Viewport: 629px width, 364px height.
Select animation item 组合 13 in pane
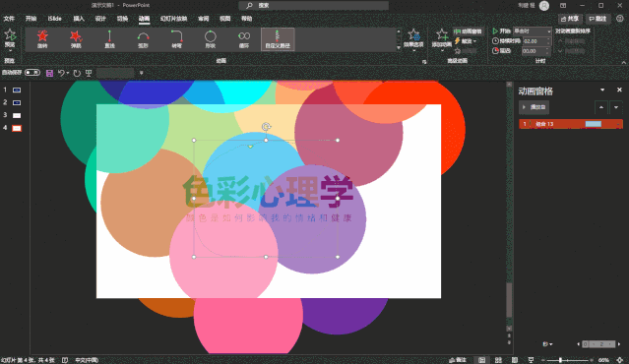[571, 124]
